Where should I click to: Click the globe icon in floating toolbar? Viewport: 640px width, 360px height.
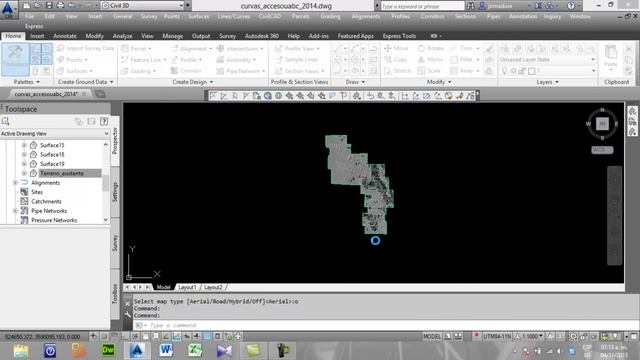(268, 96)
